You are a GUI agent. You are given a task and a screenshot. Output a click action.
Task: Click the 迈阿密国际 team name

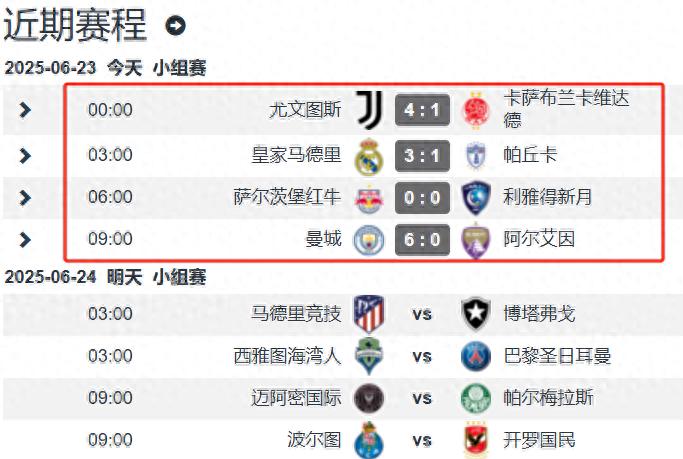click(x=296, y=398)
